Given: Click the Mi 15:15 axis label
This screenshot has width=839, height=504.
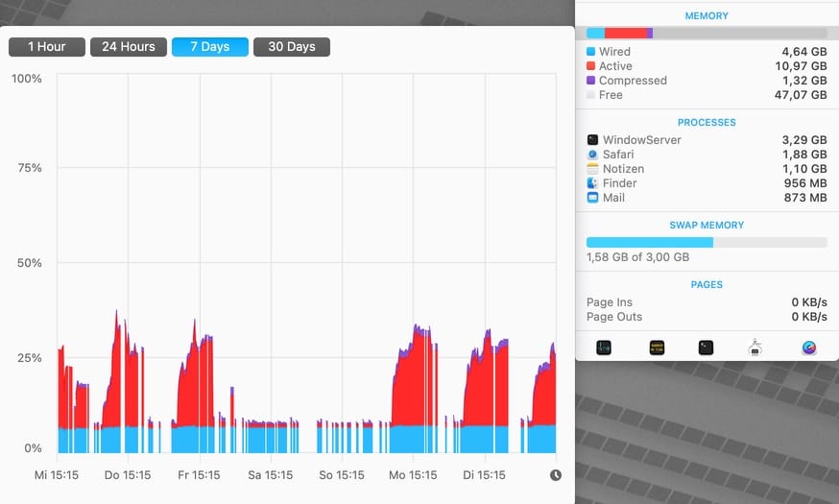Looking at the screenshot, I should click(x=57, y=475).
